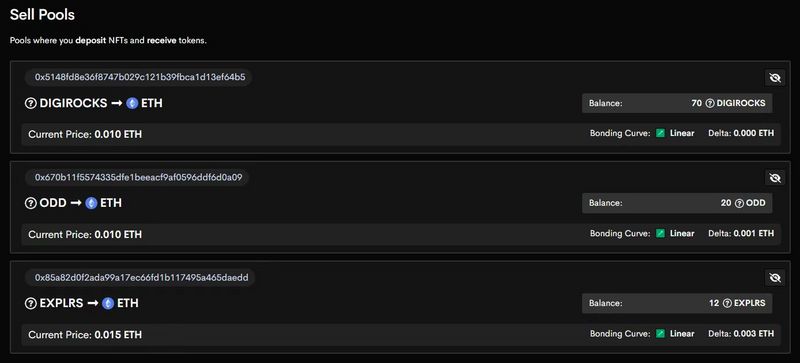The image size is (800, 363).
Task: Click the 12 EXPLRS balance box
Action: pyautogui.click(x=677, y=303)
